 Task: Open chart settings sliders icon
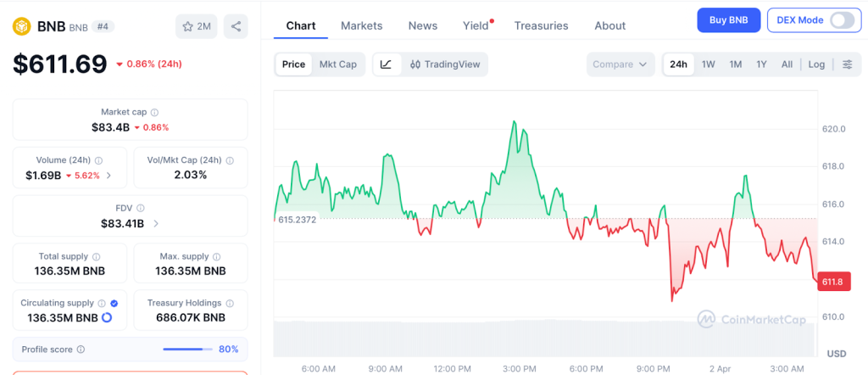point(847,64)
